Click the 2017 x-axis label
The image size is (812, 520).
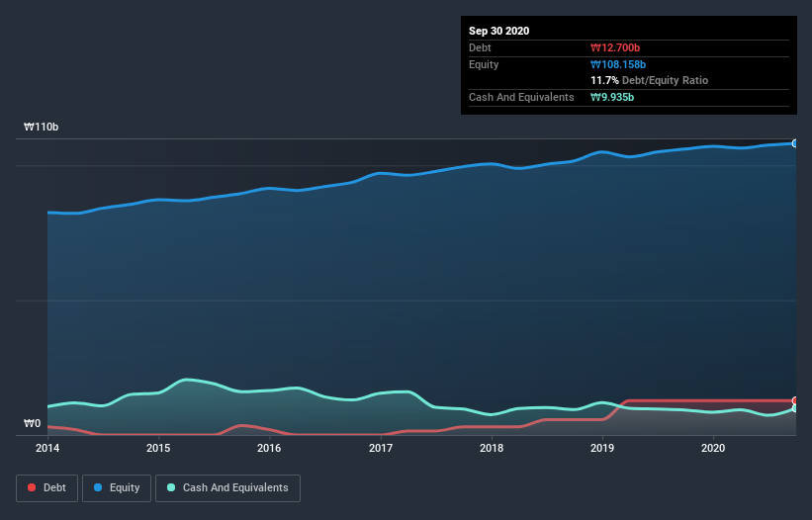[x=381, y=448]
